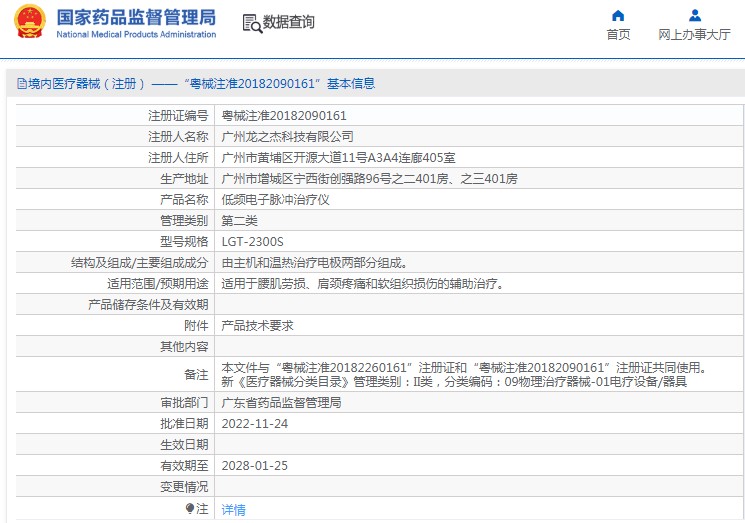Click remark line 本文件与“粤械注准20182260161”
Viewport: 745px width, 523px height.
[318, 368]
